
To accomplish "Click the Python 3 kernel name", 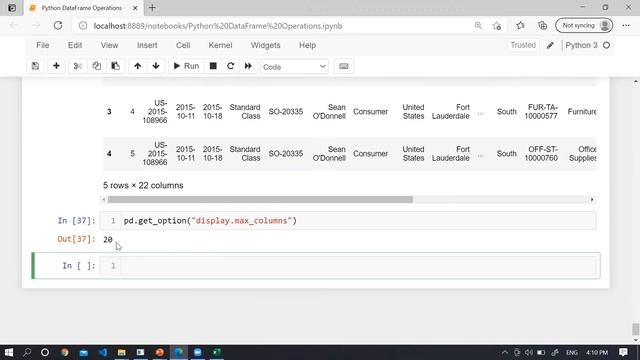I will tap(581, 45).
